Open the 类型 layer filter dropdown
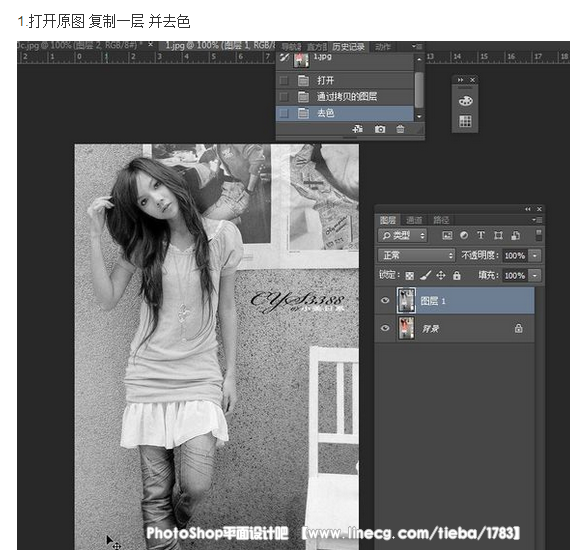Viewport: 570px width, 550px height. [x=402, y=236]
